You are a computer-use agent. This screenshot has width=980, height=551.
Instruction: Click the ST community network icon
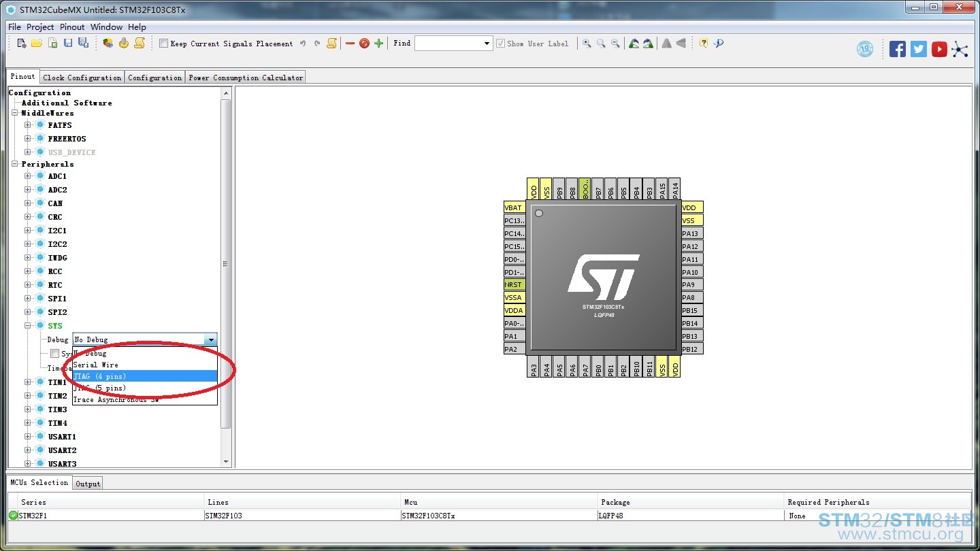pos(960,49)
